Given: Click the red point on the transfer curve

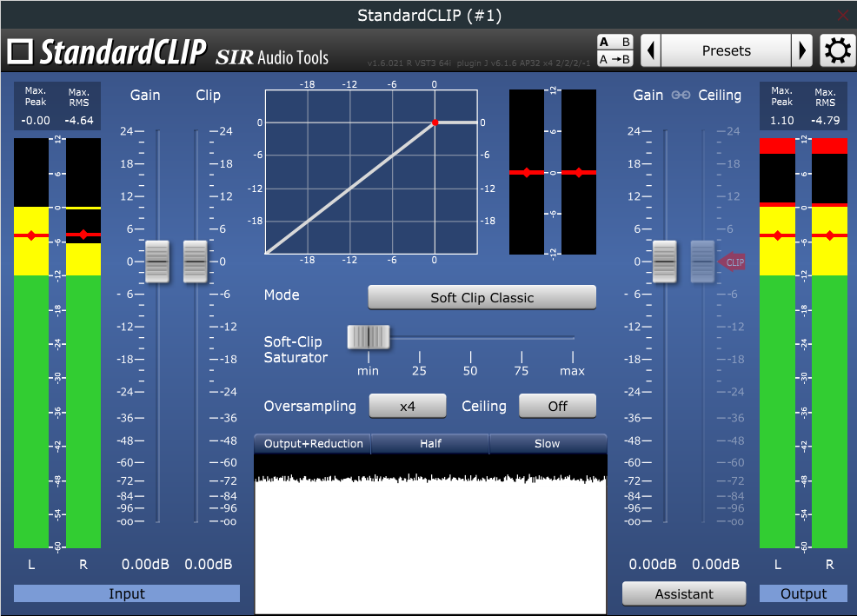Looking at the screenshot, I should (435, 123).
